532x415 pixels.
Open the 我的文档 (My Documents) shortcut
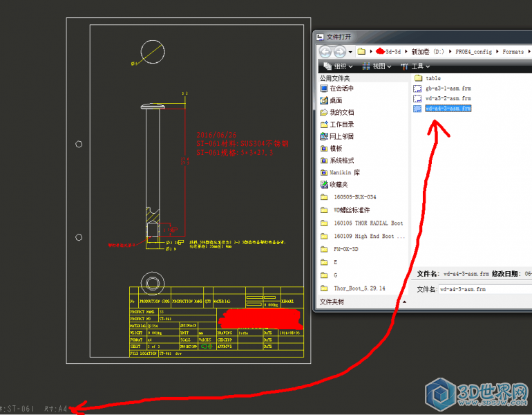(337, 113)
